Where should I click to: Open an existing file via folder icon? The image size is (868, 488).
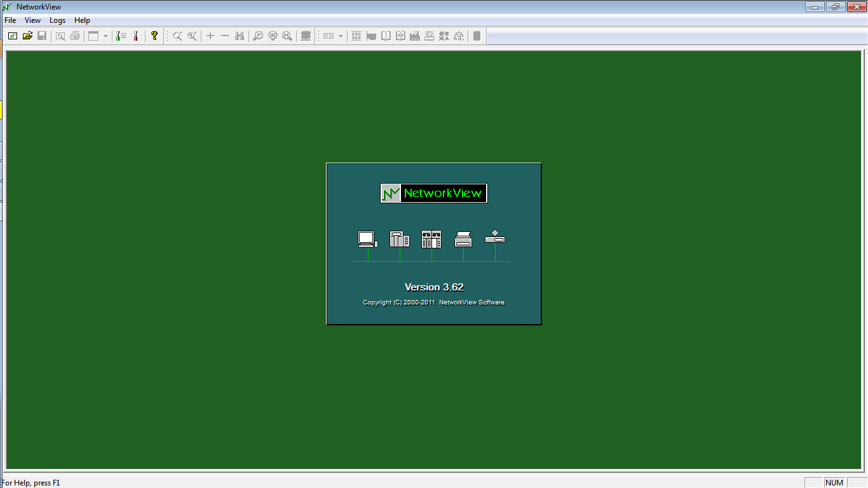point(27,36)
